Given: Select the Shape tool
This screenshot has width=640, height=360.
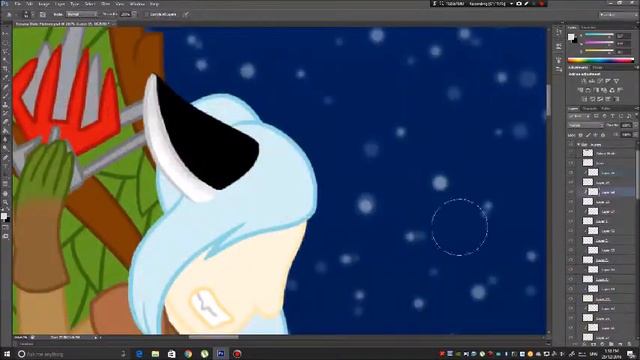Looking at the screenshot, I should pyautogui.click(x=5, y=184).
